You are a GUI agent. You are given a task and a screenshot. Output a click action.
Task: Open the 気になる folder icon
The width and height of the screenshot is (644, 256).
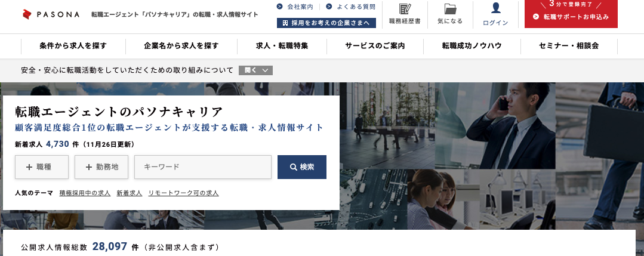point(450,8)
